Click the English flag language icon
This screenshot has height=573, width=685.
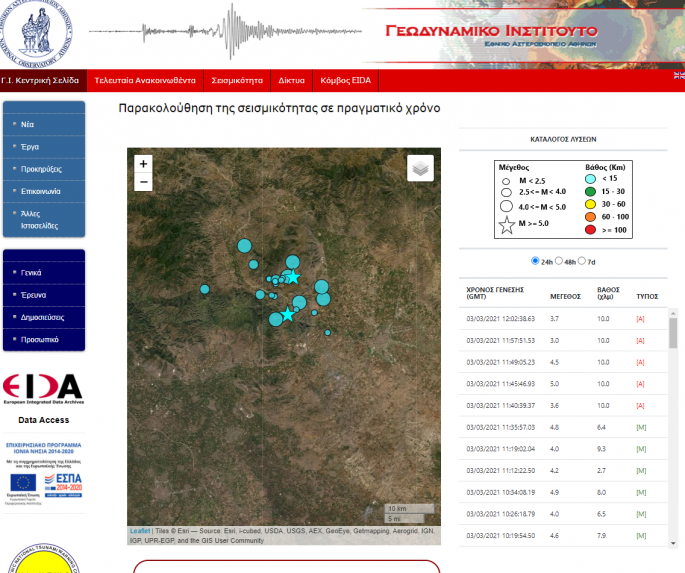point(679,75)
